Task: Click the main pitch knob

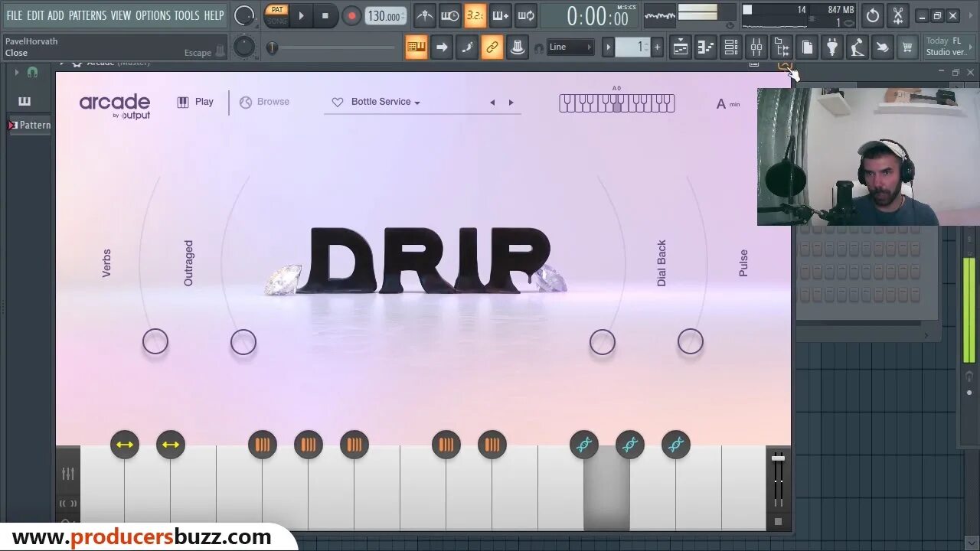Action: click(244, 47)
